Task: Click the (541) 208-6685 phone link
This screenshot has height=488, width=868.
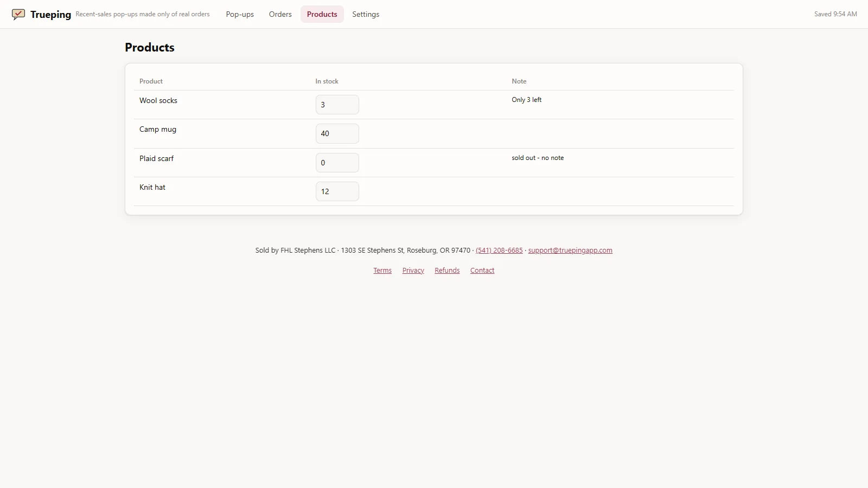Action: point(499,251)
